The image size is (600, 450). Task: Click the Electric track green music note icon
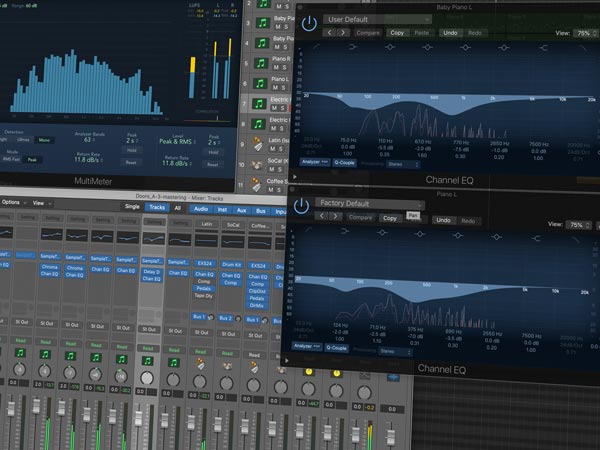point(260,103)
